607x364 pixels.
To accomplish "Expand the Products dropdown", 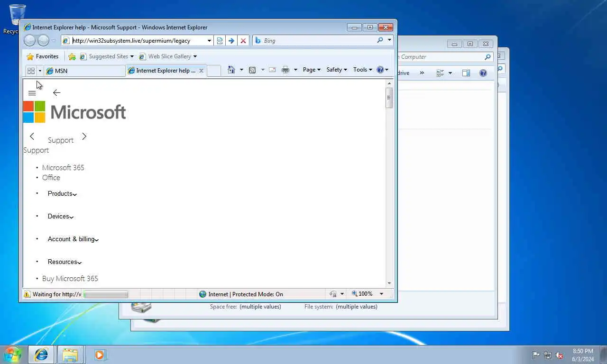I will (62, 194).
